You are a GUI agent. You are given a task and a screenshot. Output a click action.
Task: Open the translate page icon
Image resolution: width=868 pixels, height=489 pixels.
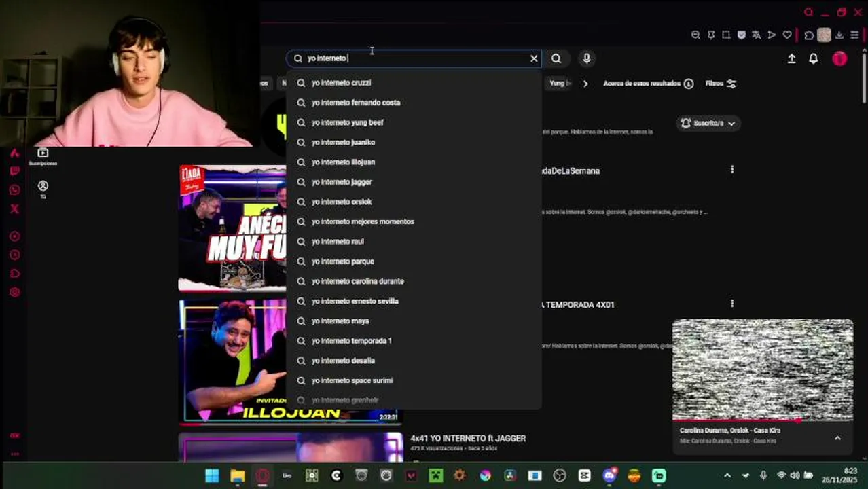[x=756, y=35]
